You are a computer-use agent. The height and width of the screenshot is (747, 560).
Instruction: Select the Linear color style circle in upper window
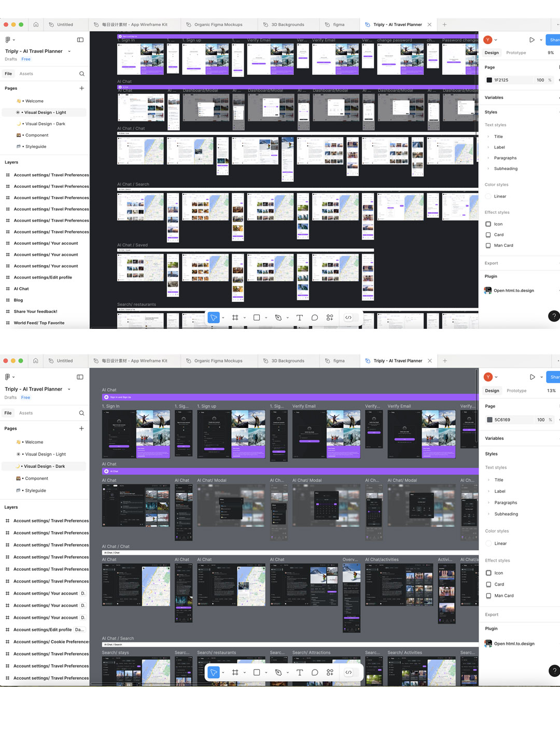click(488, 196)
